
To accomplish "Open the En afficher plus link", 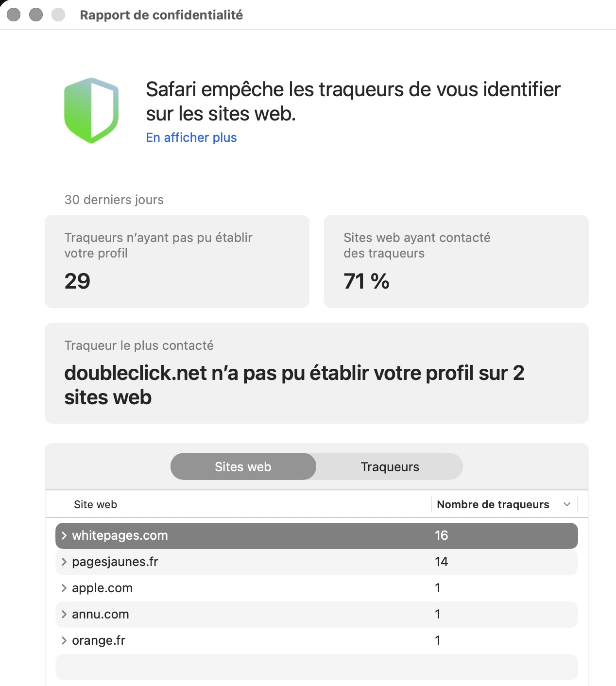I will pyautogui.click(x=191, y=137).
